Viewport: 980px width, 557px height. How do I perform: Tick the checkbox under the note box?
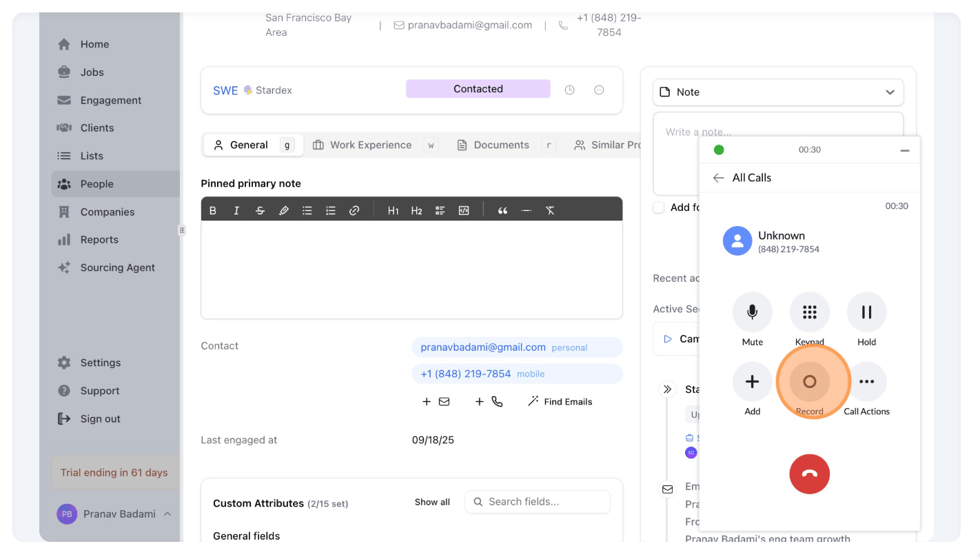(659, 207)
